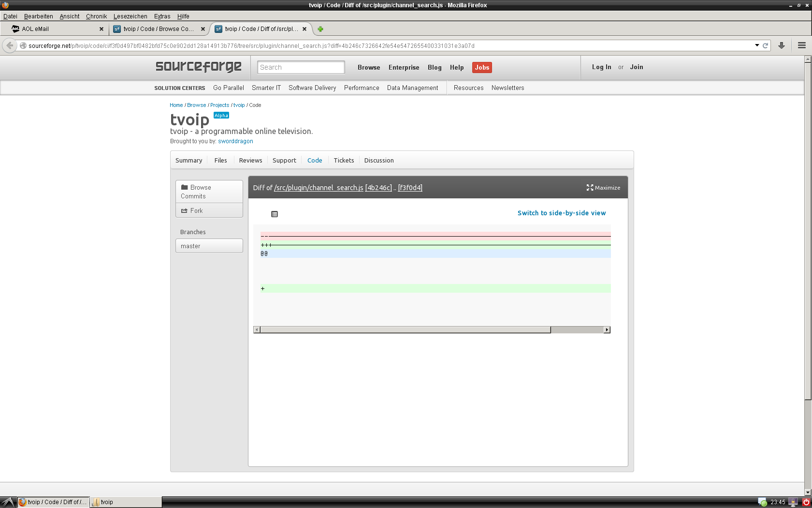Open the Chronik menu
Image resolution: width=812 pixels, height=508 pixels.
(x=96, y=16)
